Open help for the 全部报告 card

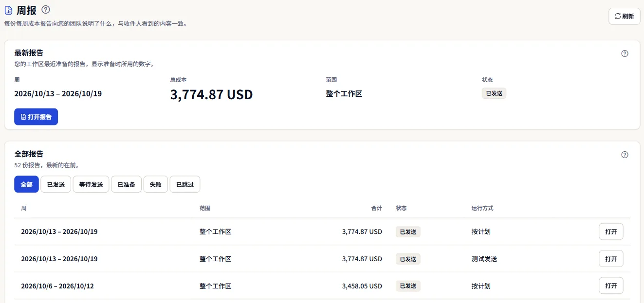point(625,155)
